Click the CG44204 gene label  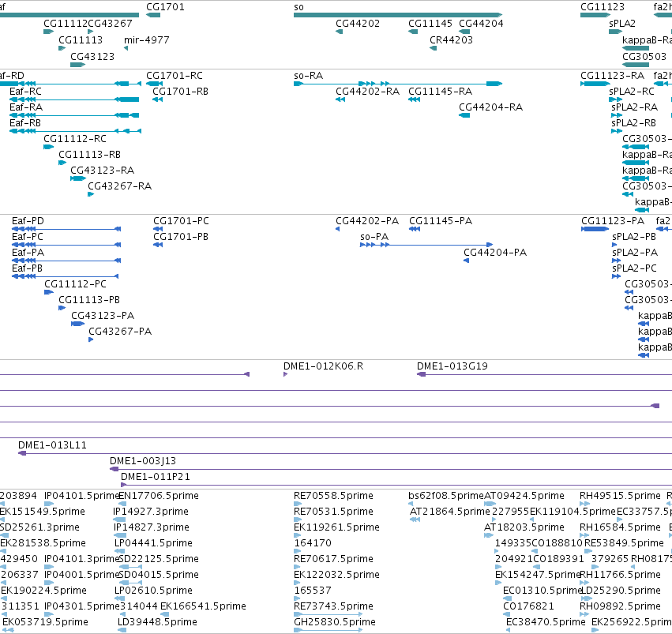tap(481, 24)
